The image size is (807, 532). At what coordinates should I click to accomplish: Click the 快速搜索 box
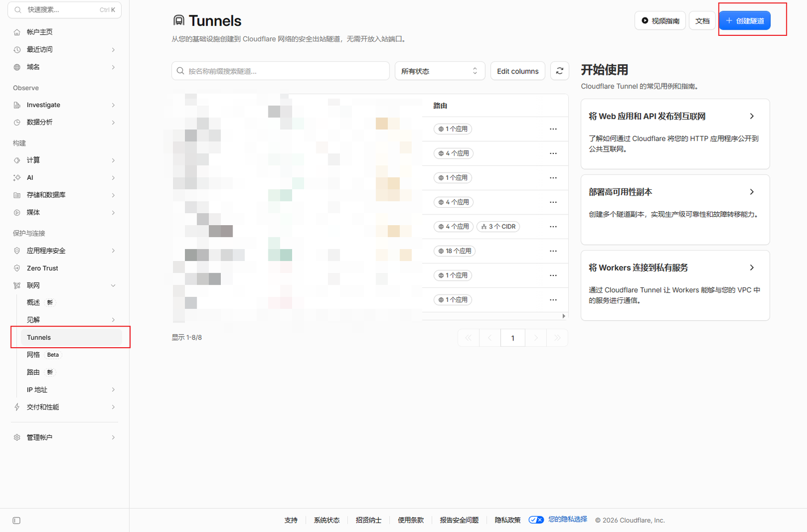[x=64, y=10]
